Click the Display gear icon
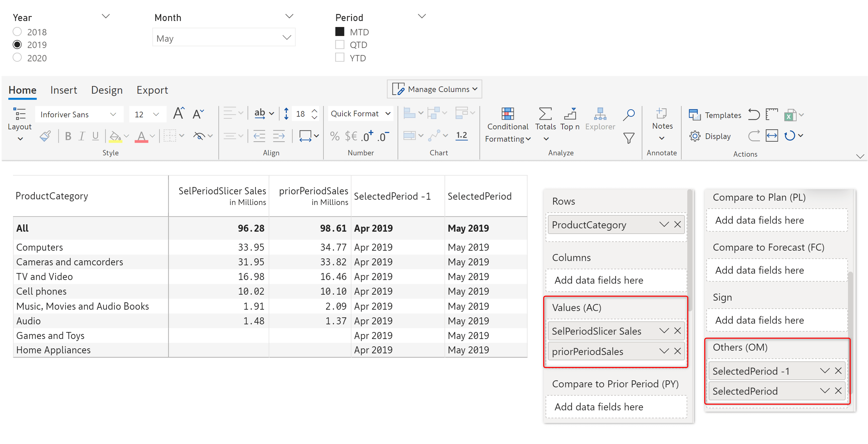 click(x=695, y=136)
